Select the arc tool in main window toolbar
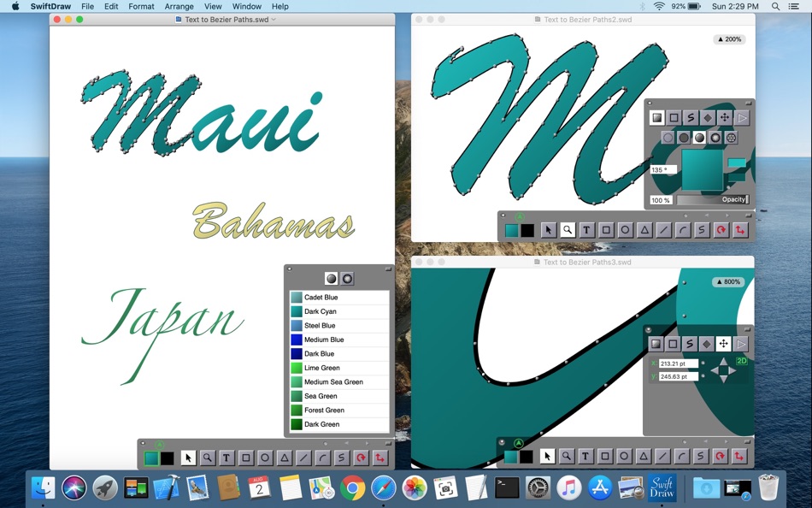 [x=322, y=458]
